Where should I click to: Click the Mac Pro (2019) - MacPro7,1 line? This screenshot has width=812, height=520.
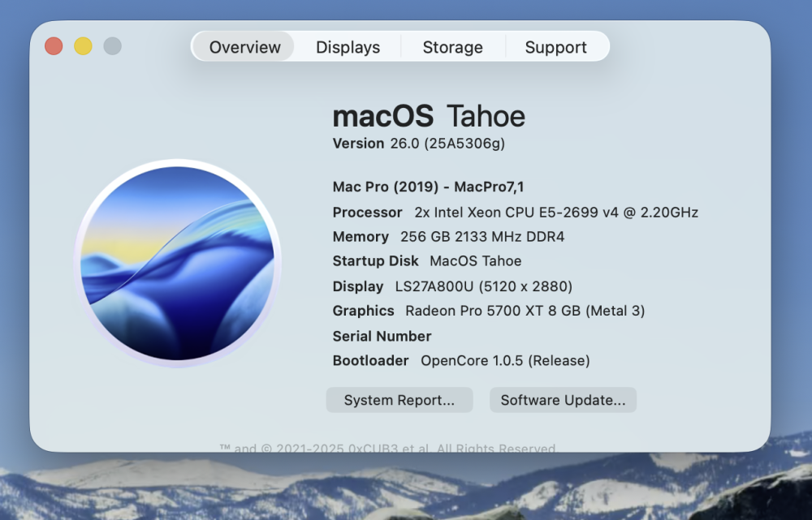tap(428, 187)
